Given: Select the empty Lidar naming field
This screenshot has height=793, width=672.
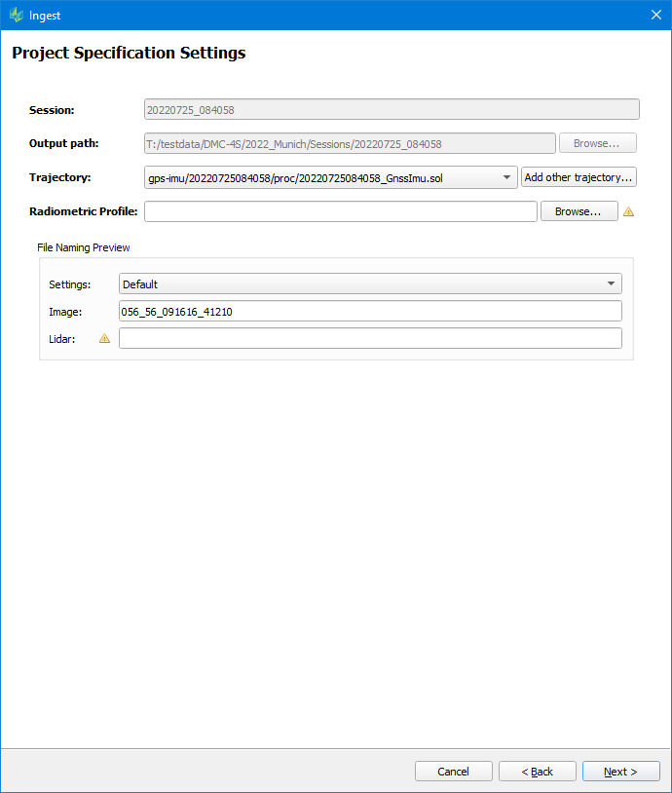Looking at the screenshot, I should (x=369, y=338).
